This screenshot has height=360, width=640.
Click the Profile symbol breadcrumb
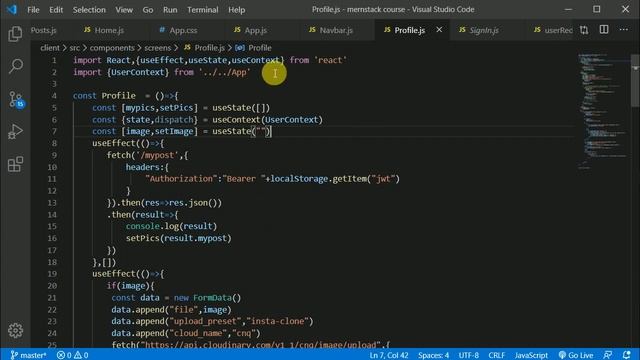point(260,48)
